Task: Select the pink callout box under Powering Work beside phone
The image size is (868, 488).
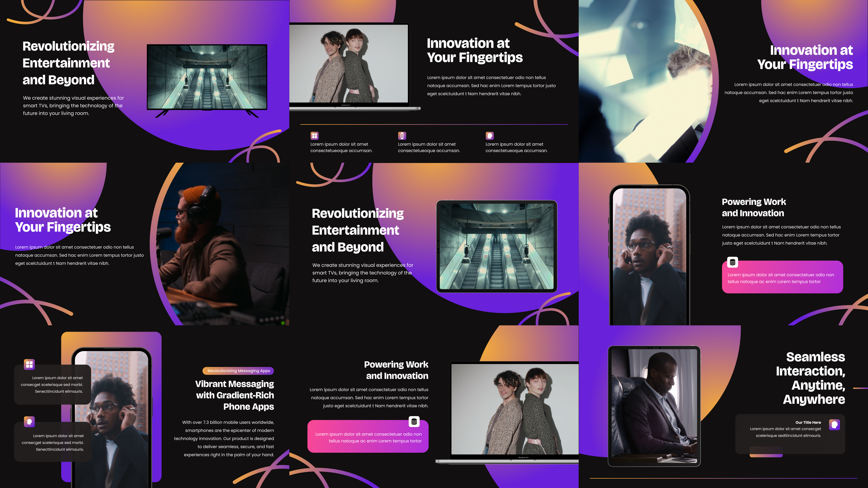Action: (x=782, y=277)
